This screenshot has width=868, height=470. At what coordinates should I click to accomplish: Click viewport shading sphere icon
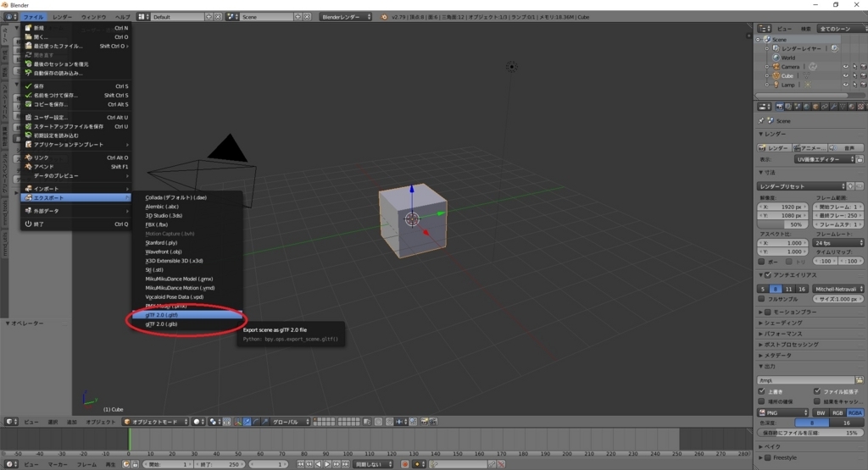click(x=198, y=422)
